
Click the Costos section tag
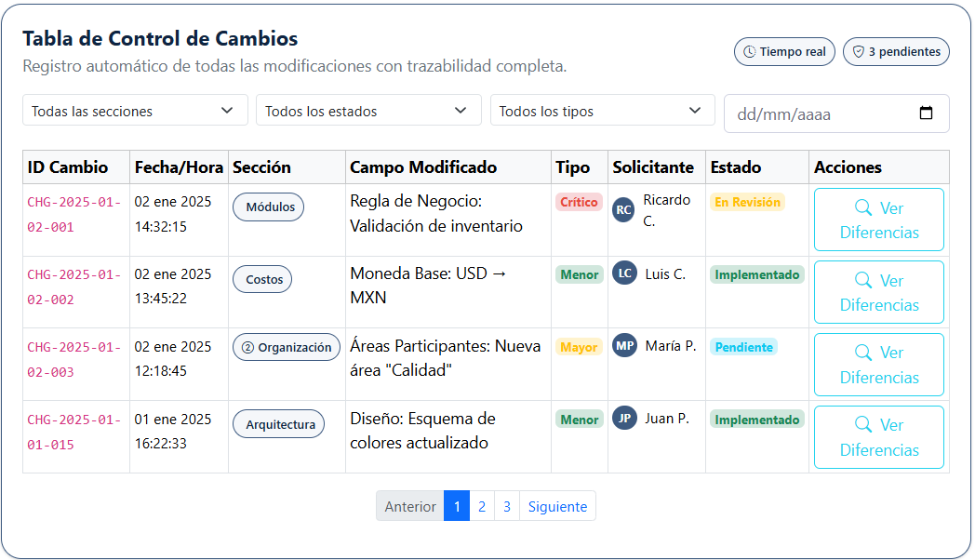[x=262, y=280]
